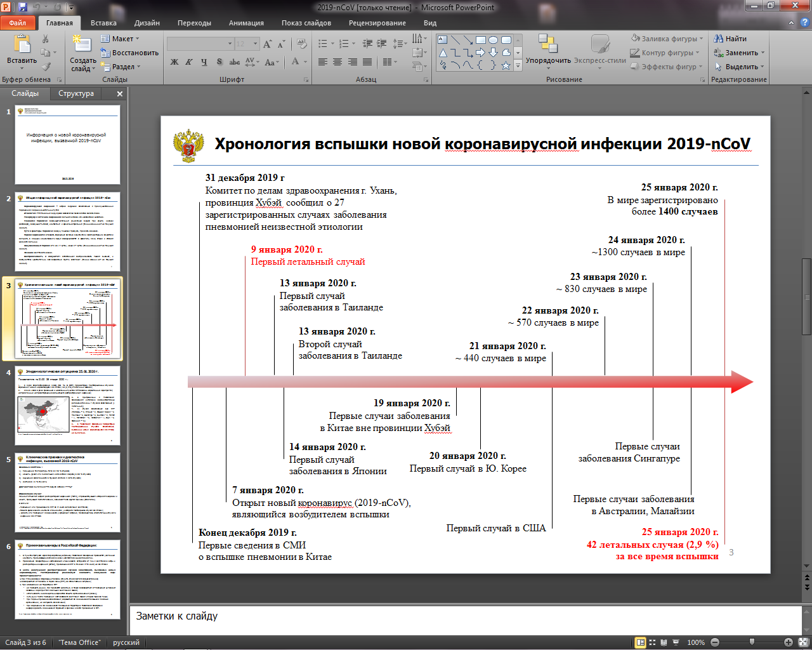Open the Показ слайдов ribbon tab

click(306, 23)
